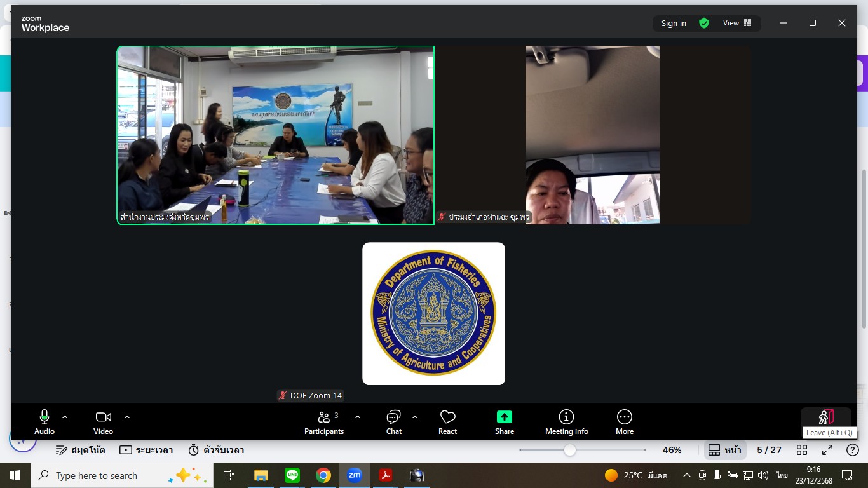The image size is (868, 488).
Task: Click the encryption shield icon
Action: [x=704, y=23]
